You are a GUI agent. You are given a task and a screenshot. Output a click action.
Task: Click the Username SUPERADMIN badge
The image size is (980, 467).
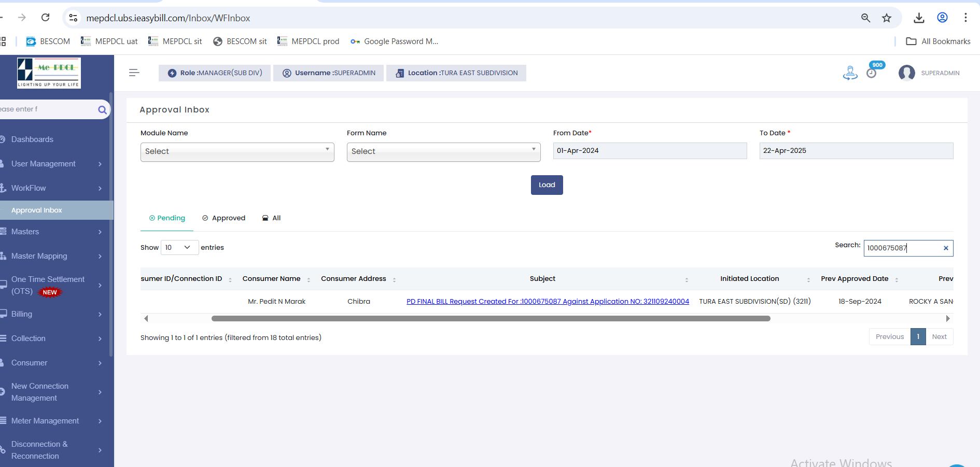[329, 73]
